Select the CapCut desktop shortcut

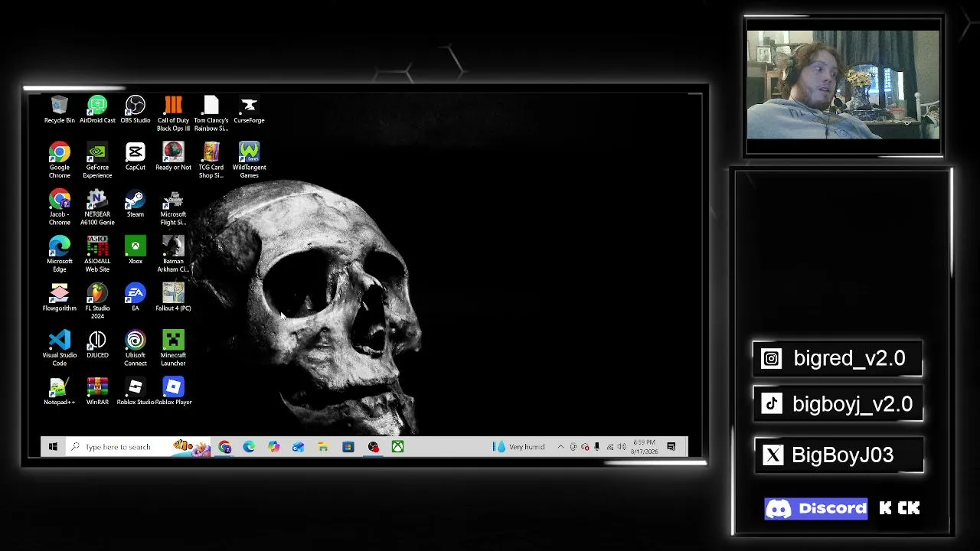pos(135,156)
